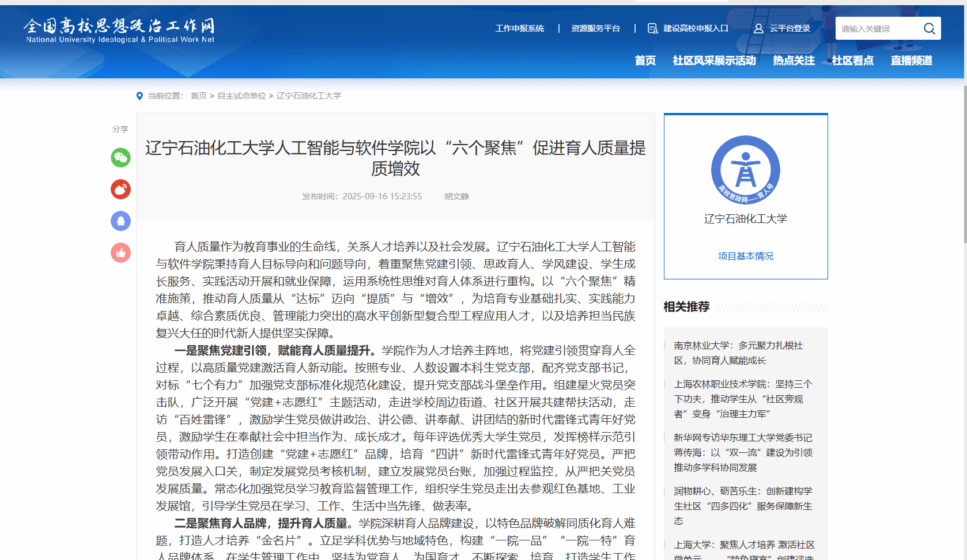
Task: Click the user icon beside 云平台登录
Action: [758, 29]
